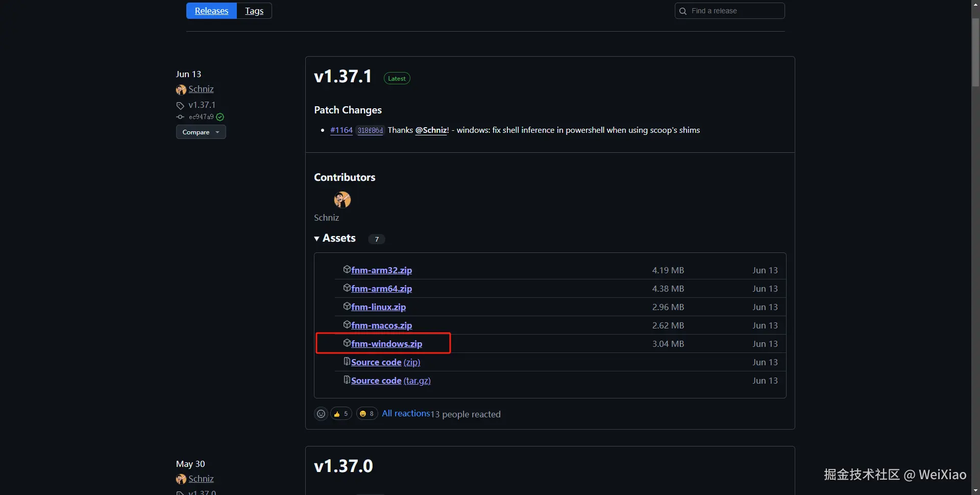Screen dimensions: 980x495
Task: Click the 4.19 MB size of fnm-arm32.zip
Action: coord(668,270)
